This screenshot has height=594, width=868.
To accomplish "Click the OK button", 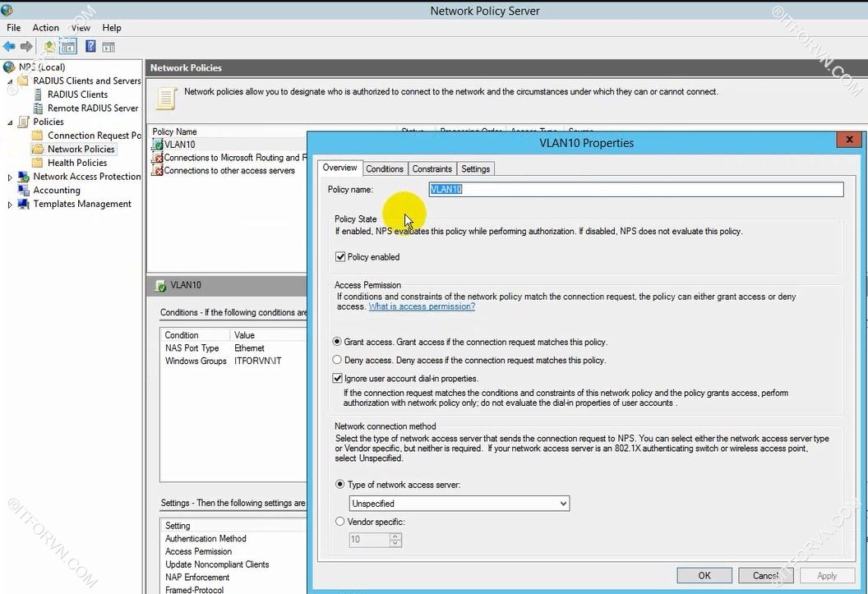I will (704, 576).
